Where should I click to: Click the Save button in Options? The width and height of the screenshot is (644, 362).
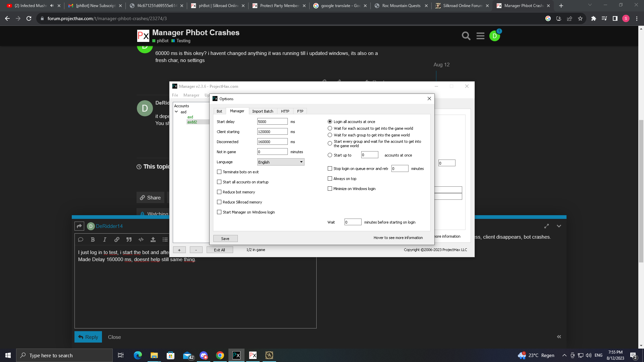coord(225,239)
